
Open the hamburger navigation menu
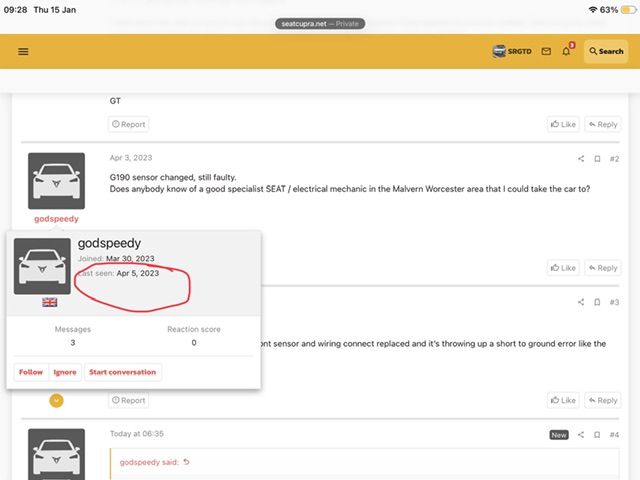point(23,51)
